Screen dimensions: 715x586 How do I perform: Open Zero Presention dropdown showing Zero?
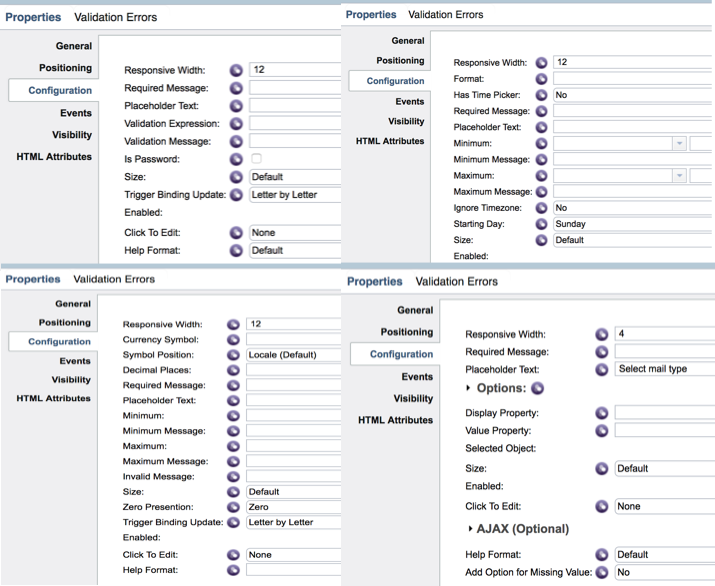[293, 507]
